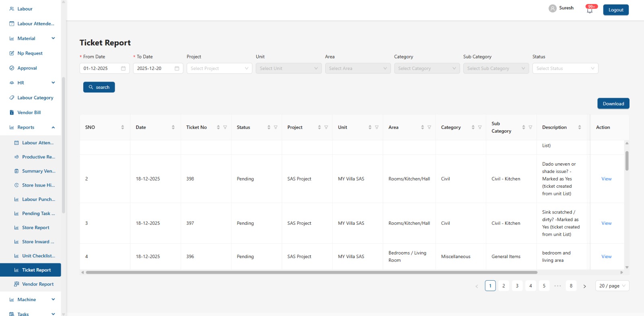Click the notification bell icon
The width and height of the screenshot is (644, 316).
click(590, 10)
